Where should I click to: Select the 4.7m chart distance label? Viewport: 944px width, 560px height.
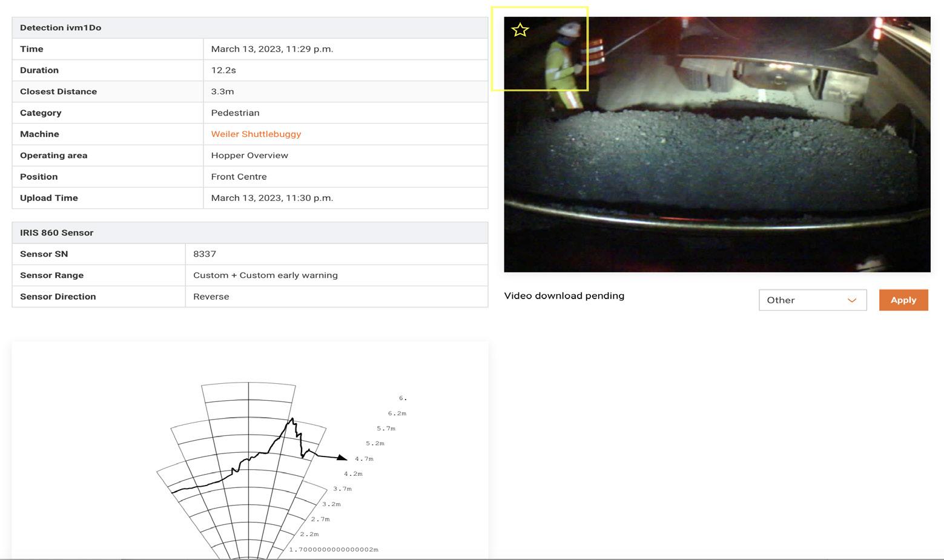pos(365,459)
